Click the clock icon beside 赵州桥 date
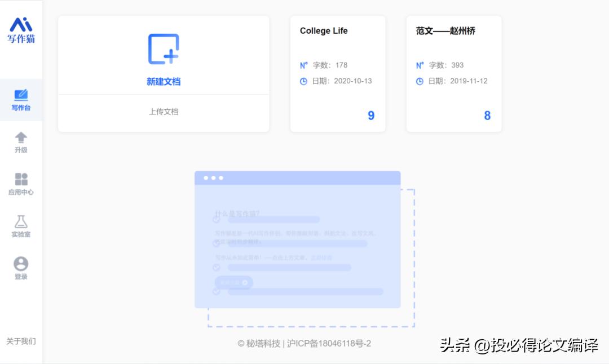Screen dimensions: 609x364 pyautogui.click(x=420, y=81)
